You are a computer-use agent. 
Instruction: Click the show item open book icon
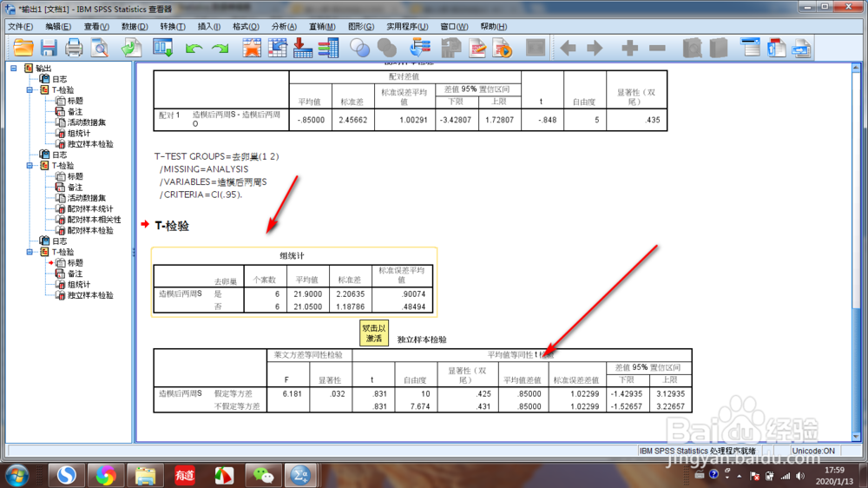click(x=692, y=48)
